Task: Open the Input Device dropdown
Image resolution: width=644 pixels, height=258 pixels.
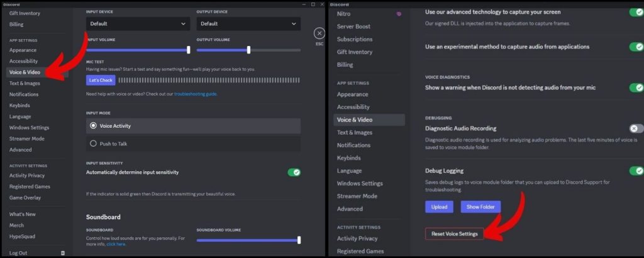Action: coord(138,24)
